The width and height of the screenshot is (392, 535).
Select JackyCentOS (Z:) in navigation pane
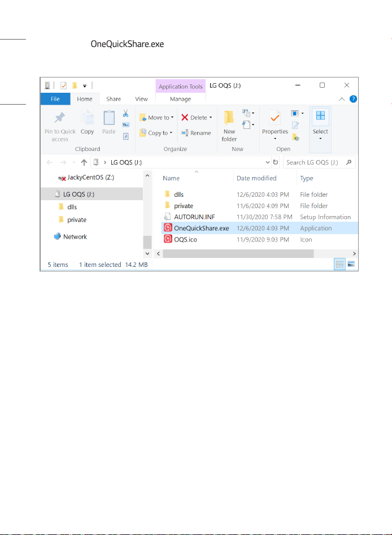point(86,178)
